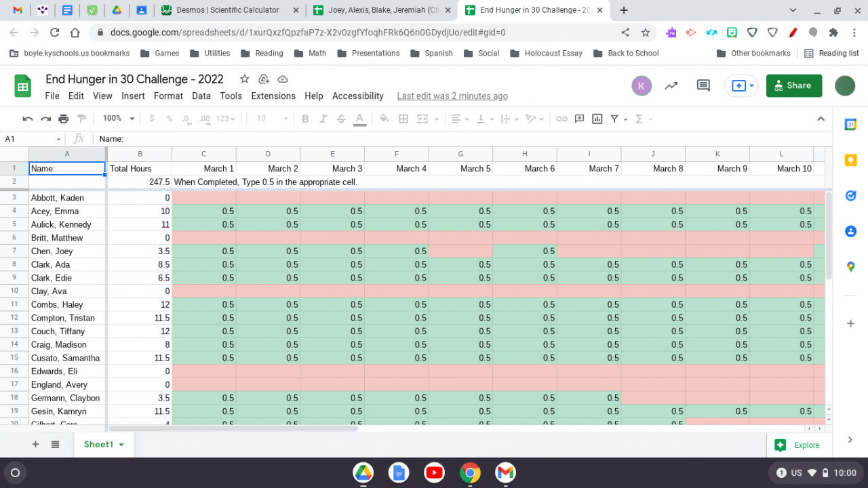The image size is (868, 488).
Task: Open the 'Last edit was 2 minutes ago' link
Action: point(452,96)
